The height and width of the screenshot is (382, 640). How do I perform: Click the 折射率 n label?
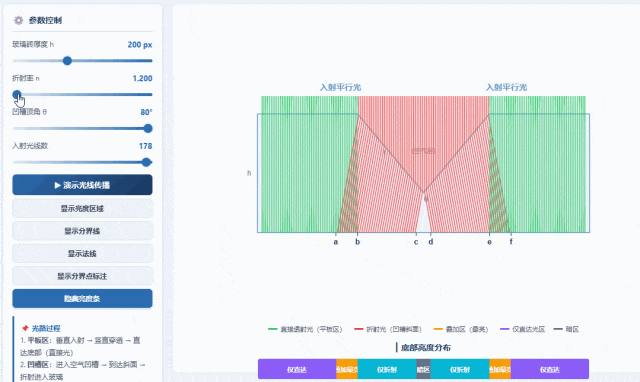pos(26,78)
